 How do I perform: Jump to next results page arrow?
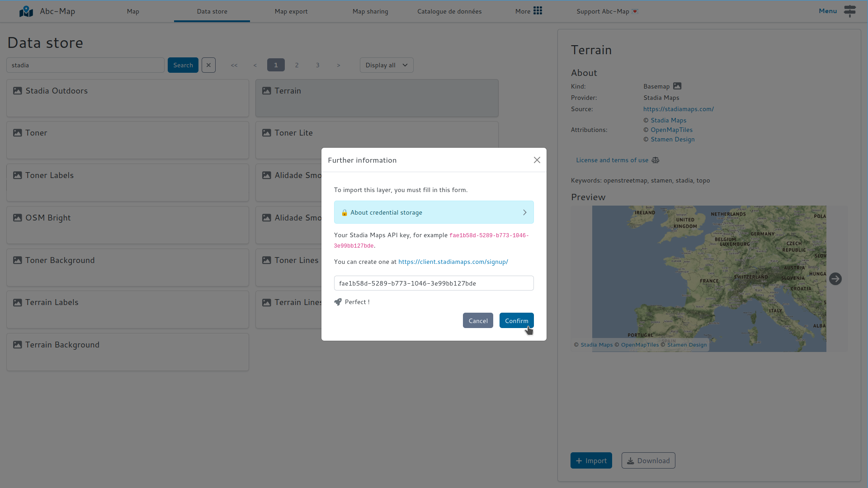338,65
